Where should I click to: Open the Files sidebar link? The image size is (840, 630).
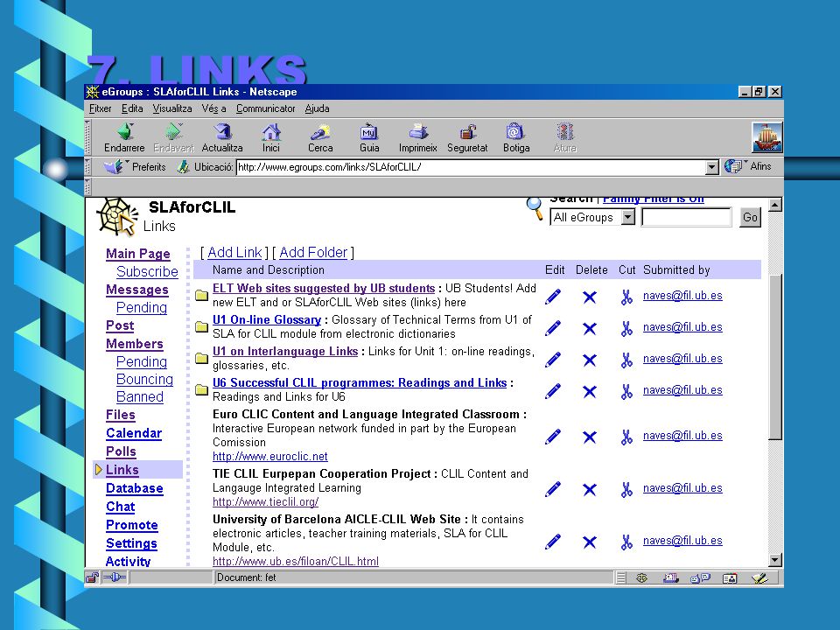click(121, 415)
